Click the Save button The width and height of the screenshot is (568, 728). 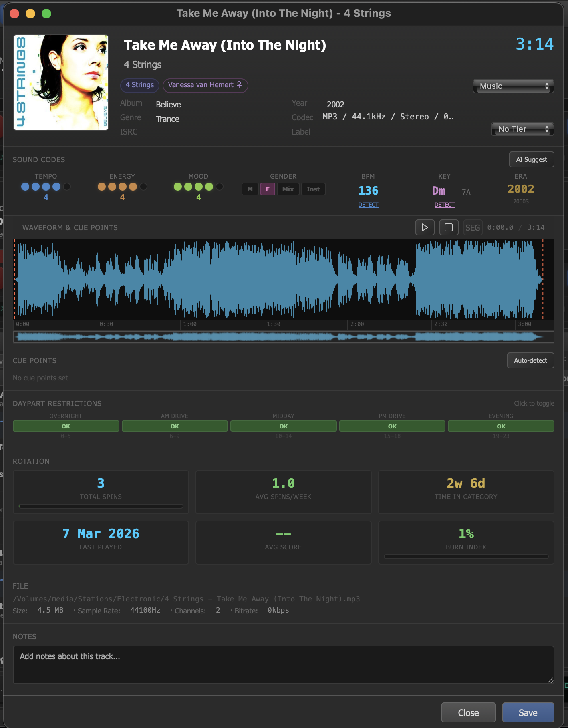528,713
